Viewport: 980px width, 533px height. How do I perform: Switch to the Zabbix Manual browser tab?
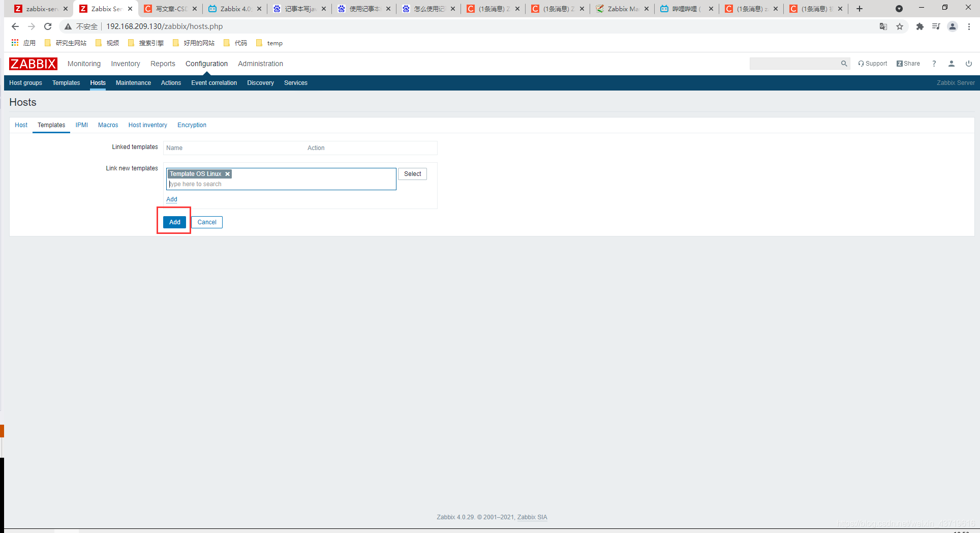(x=623, y=9)
